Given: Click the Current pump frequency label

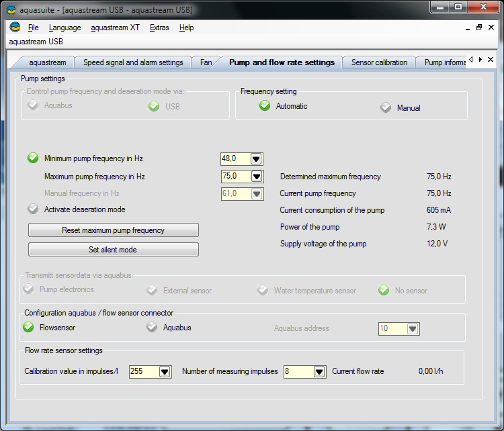Looking at the screenshot, I should [318, 193].
